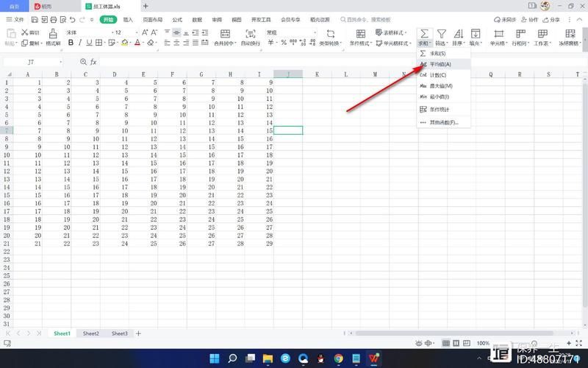This screenshot has height=368, width=588.
Task: Select 平均值(A) from the sum menu
Action: click(441, 65)
